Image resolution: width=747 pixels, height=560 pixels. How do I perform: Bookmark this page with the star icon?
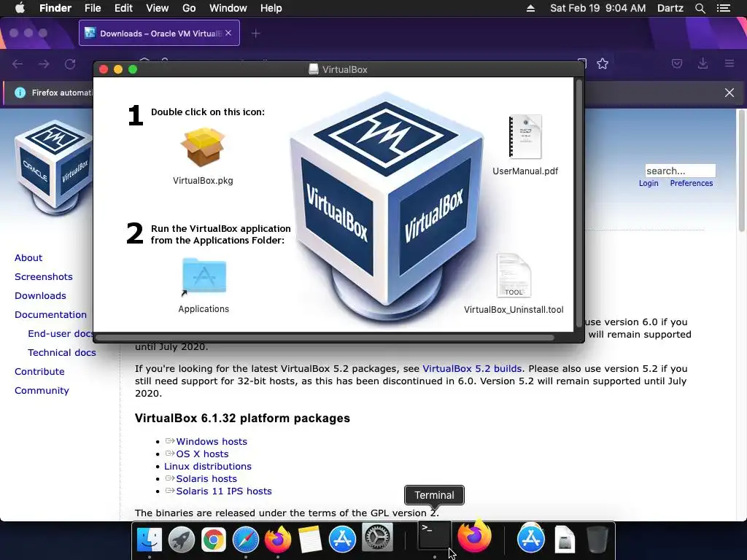click(602, 64)
